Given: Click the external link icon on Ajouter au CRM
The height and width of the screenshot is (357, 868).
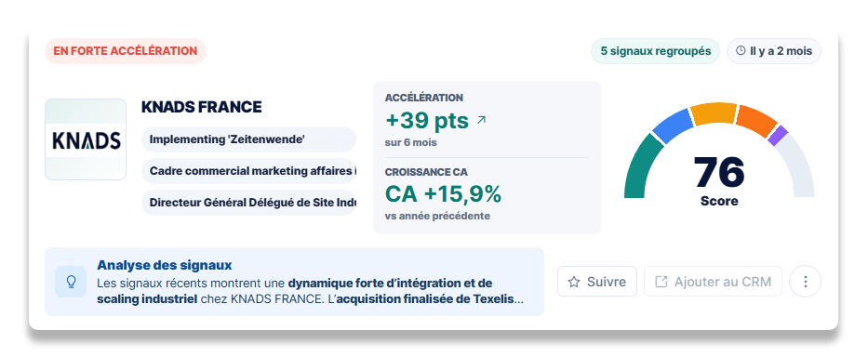Looking at the screenshot, I should 661,283.
